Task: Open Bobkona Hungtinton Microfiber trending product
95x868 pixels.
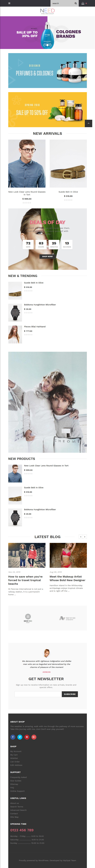Action: click(40, 305)
